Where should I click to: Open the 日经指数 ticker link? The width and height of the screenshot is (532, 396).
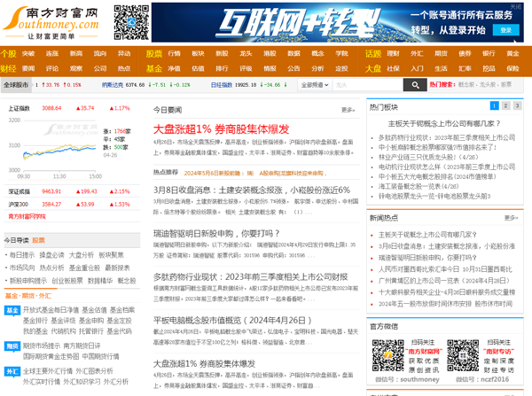click(x=222, y=85)
